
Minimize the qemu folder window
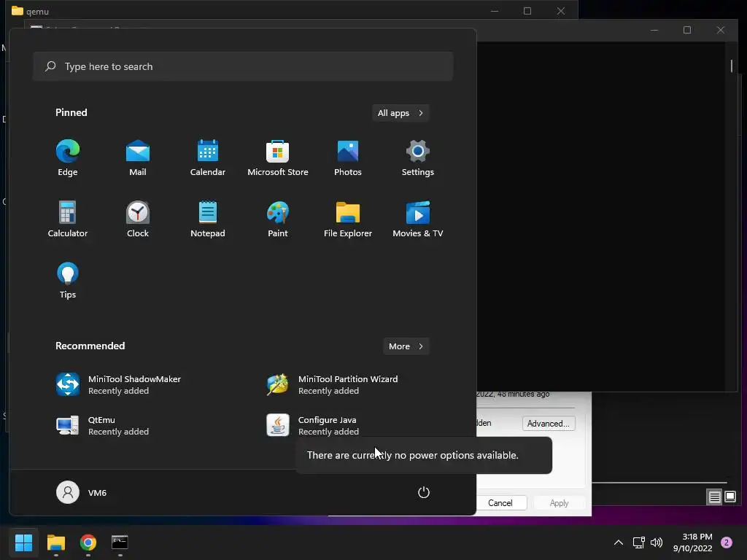pos(495,10)
